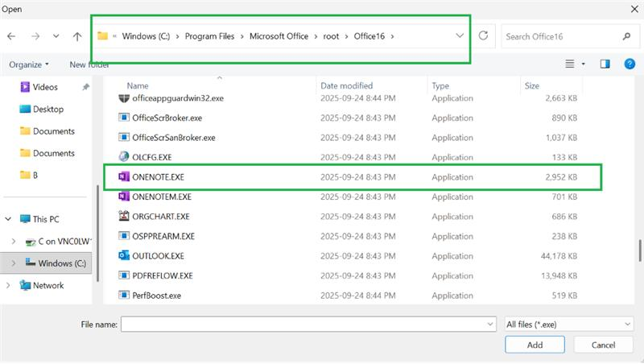The width and height of the screenshot is (644, 364).
Task: Select the ONENOTEM.EXE OneNote icon
Action: coord(124,196)
